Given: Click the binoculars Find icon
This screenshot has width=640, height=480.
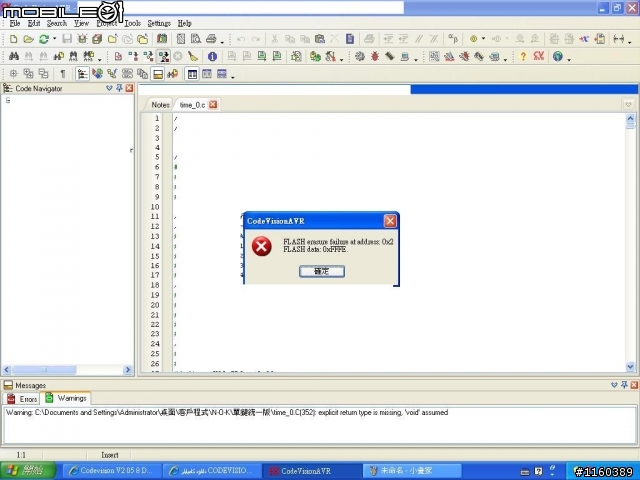Looking at the screenshot, I should coord(14,56).
